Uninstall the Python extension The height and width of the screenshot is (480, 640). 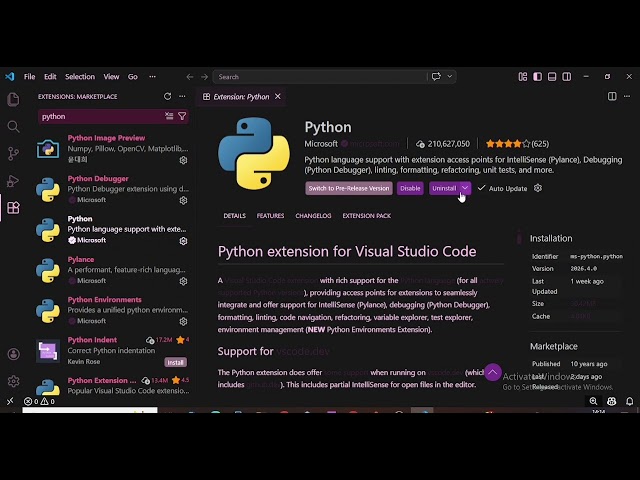(x=444, y=188)
